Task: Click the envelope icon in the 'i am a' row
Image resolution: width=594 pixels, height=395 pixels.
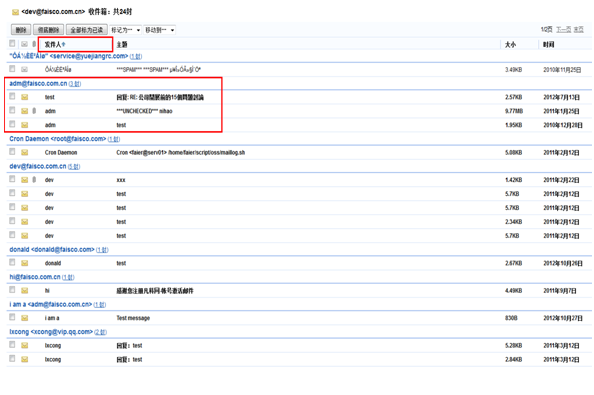Action: point(25,318)
